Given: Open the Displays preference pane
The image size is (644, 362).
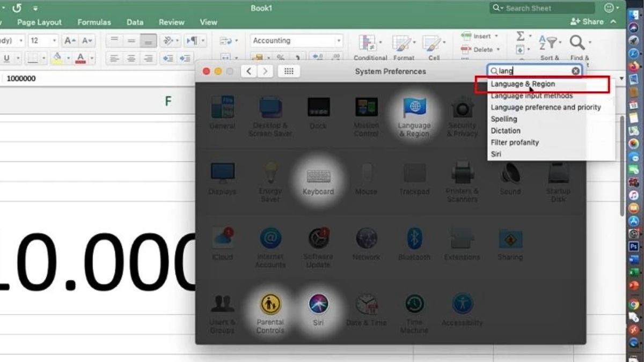Looking at the screenshot, I should pos(222,179).
